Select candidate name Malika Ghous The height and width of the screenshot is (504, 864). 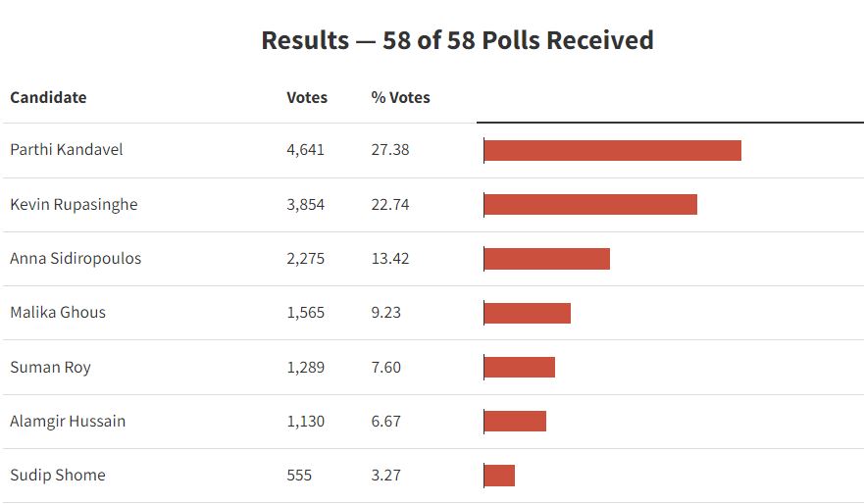click(58, 313)
